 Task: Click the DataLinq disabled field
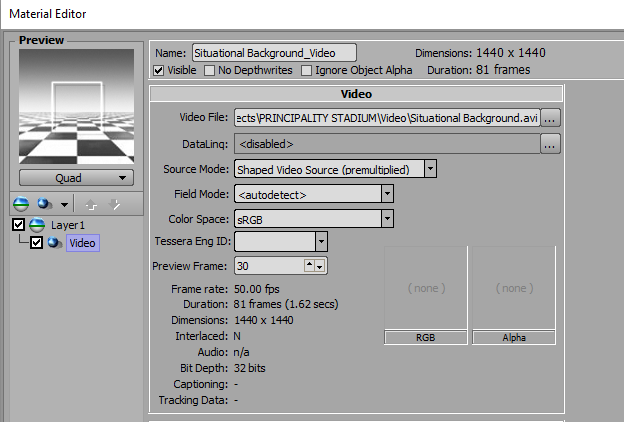point(387,144)
